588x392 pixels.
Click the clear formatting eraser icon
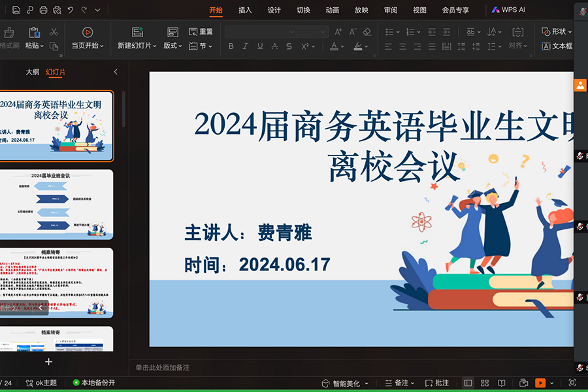(367, 31)
